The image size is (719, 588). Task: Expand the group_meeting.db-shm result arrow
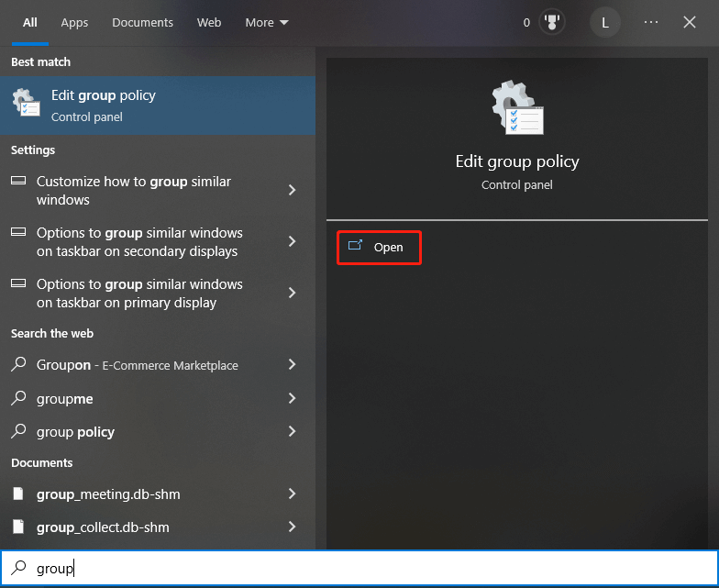point(292,494)
